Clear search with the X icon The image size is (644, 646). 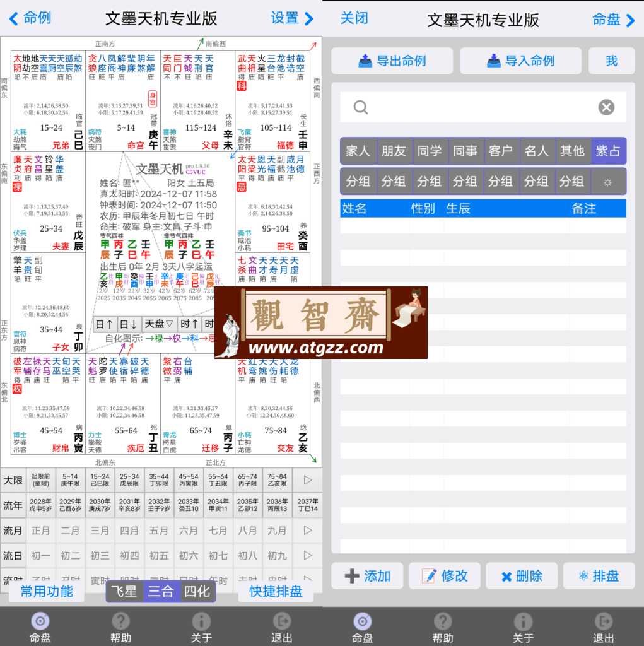[606, 107]
